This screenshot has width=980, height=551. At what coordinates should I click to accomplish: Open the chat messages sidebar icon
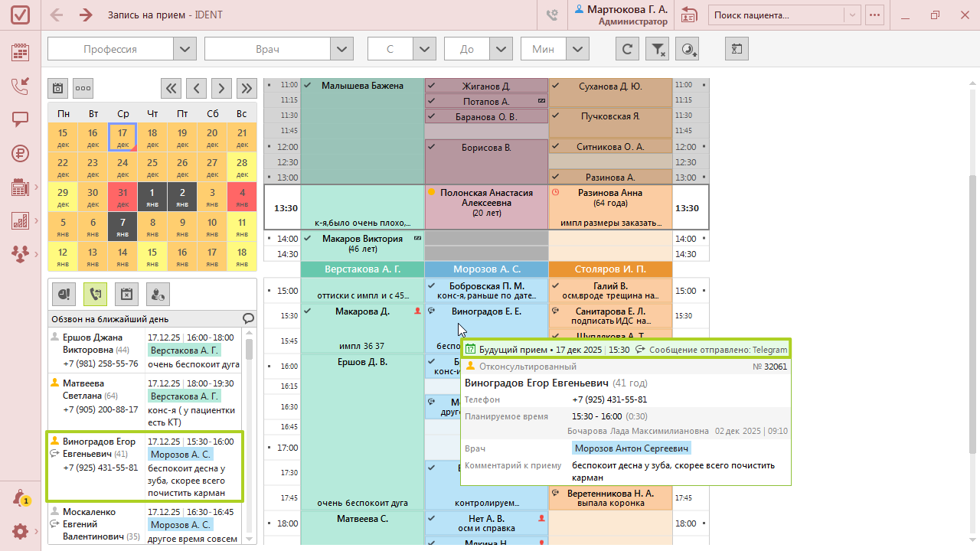tap(21, 119)
